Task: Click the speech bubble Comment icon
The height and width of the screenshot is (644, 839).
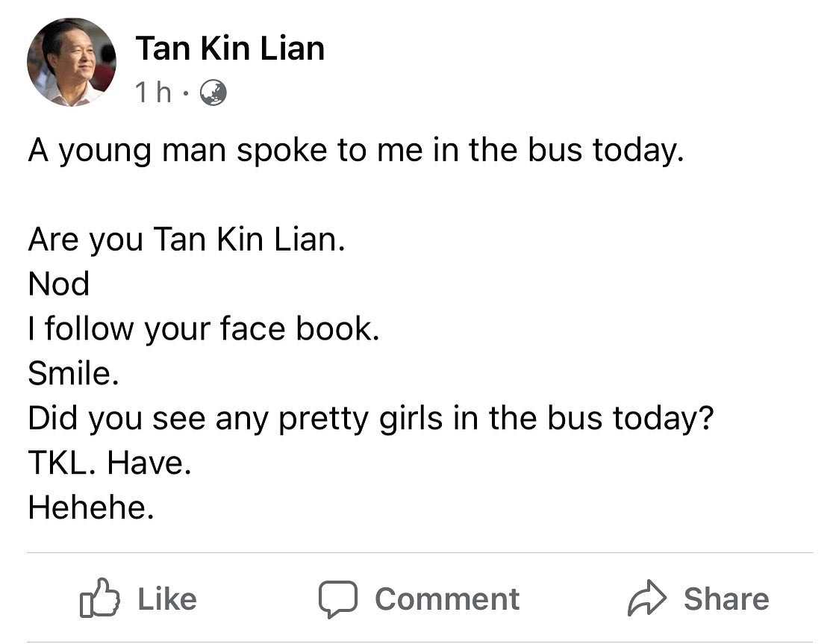Action: click(x=337, y=599)
